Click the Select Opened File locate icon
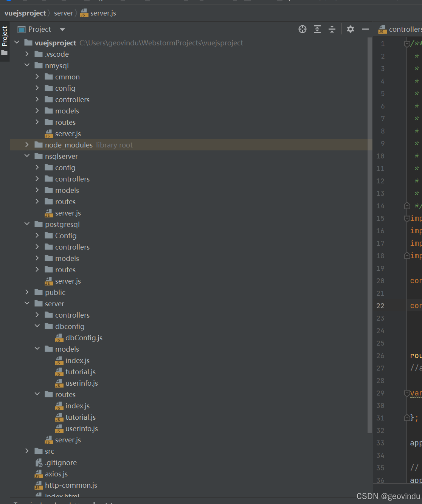The image size is (422, 504). 303,29
